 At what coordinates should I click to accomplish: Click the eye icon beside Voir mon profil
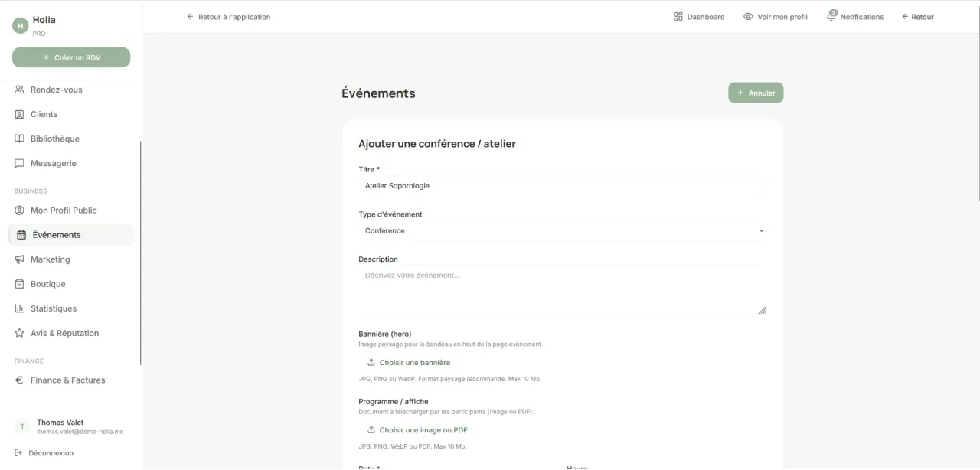(x=748, y=17)
